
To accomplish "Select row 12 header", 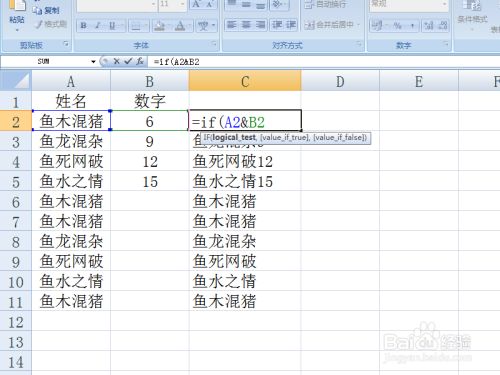I will click(16, 322).
